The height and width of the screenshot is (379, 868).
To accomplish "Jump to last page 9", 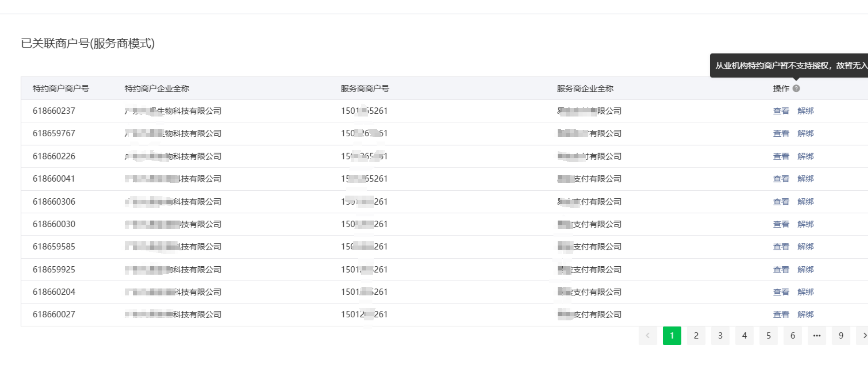I will 841,335.
